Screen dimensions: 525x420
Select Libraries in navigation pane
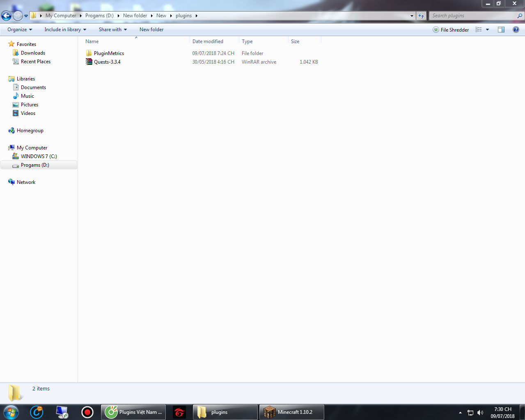(x=26, y=79)
